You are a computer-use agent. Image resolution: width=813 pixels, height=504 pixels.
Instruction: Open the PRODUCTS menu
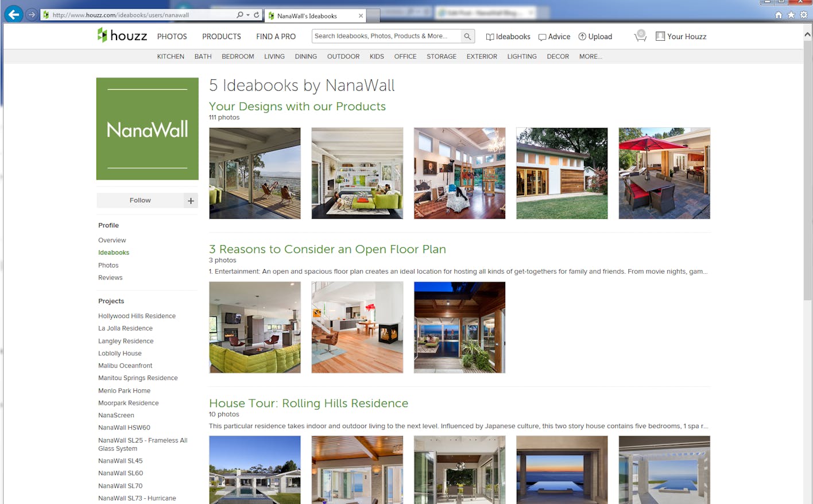(x=222, y=36)
